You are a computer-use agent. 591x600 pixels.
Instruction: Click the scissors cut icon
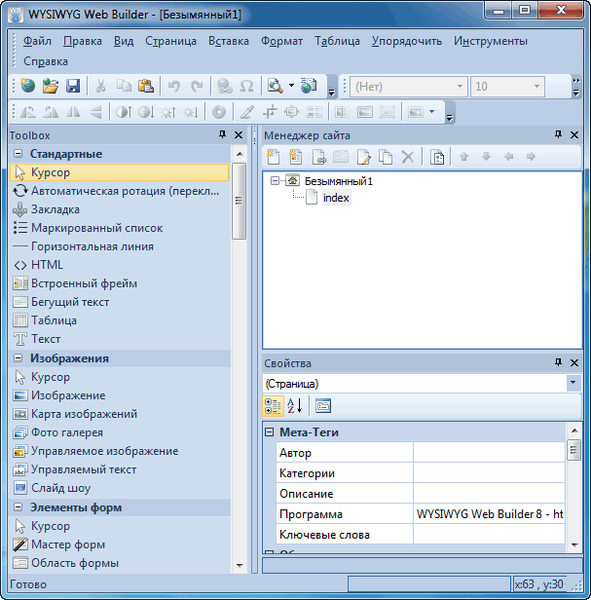101,86
